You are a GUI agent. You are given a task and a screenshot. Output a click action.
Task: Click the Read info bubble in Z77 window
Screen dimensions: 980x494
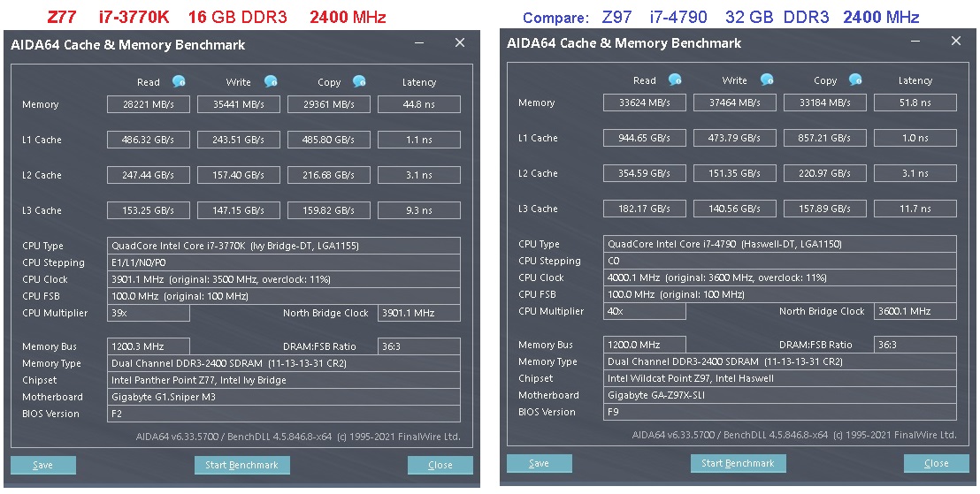[180, 82]
